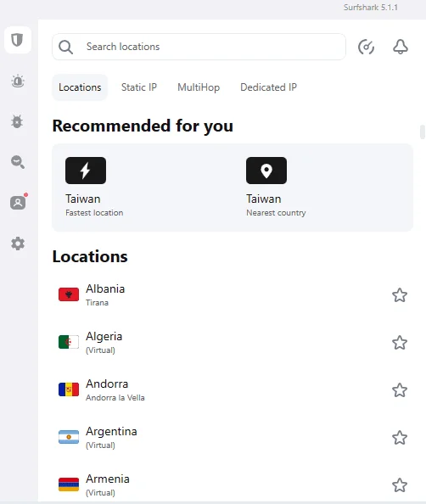Open the Alternative ID person icon
426x504 pixels.
click(x=19, y=202)
